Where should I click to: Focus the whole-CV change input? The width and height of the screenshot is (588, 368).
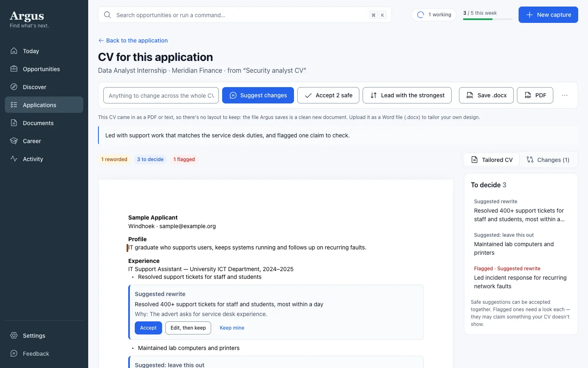(x=161, y=95)
